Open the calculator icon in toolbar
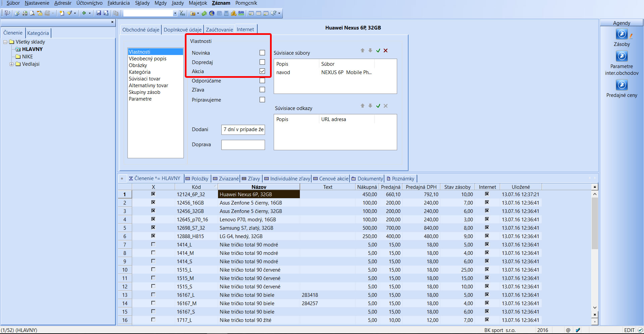 226,13
